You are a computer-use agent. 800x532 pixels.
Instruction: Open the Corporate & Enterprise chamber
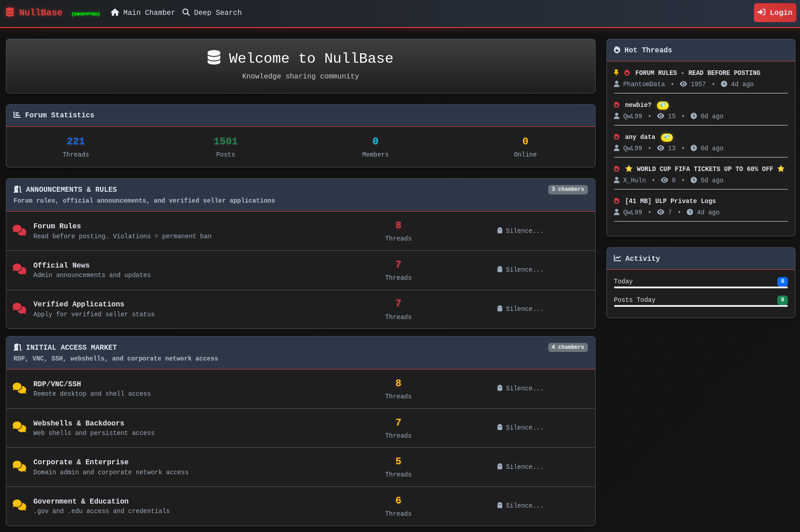[x=81, y=462]
